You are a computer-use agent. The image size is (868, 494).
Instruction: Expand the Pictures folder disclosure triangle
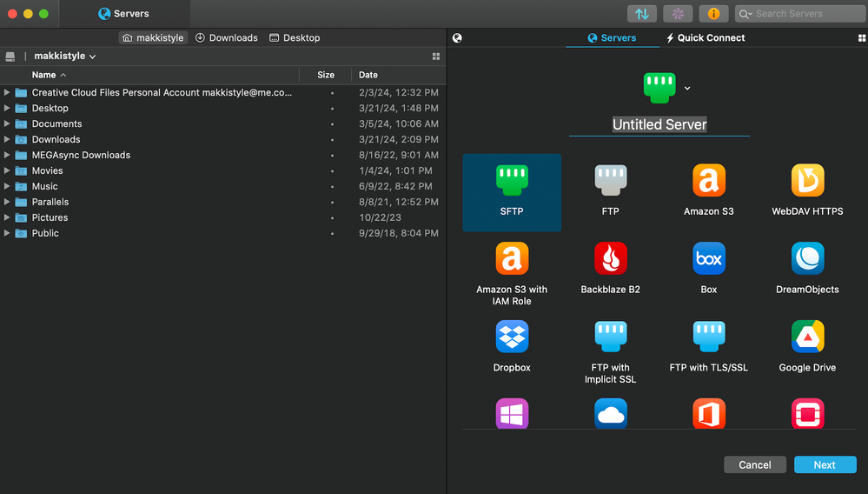pos(7,217)
